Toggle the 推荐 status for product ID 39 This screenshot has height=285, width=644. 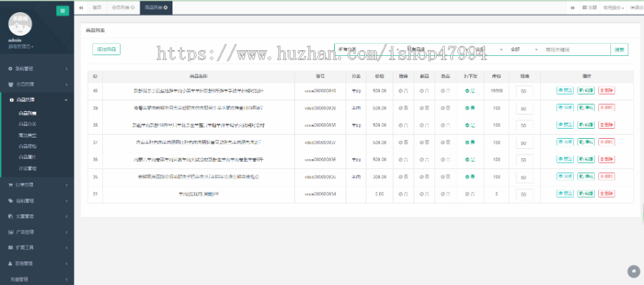(x=403, y=107)
